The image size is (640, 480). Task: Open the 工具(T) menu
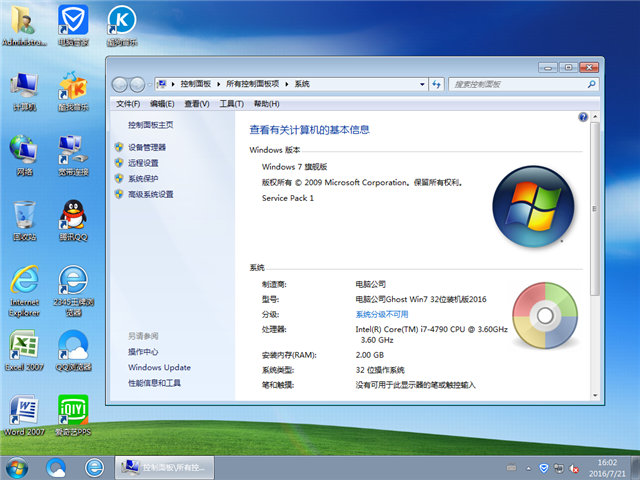pos(231,104)
